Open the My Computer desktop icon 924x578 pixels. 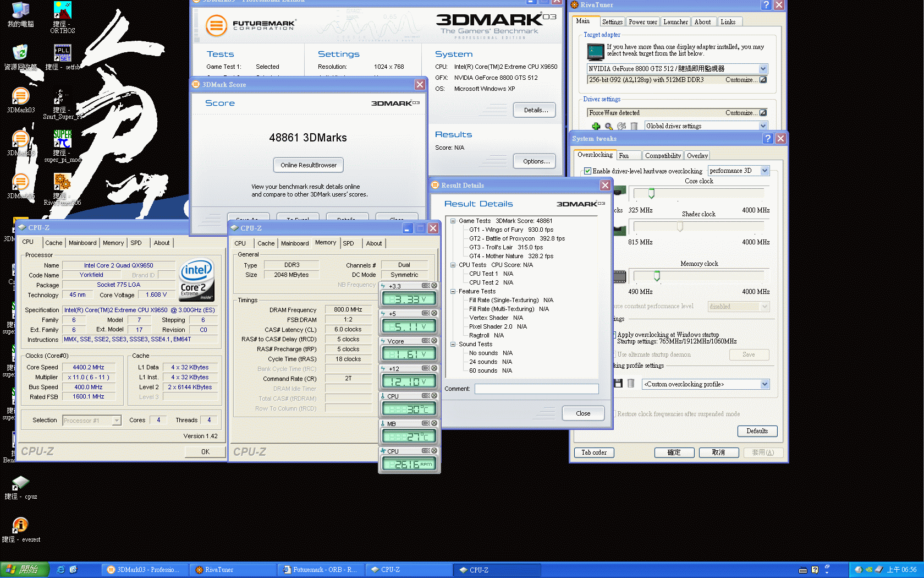(x=20, y=14)
